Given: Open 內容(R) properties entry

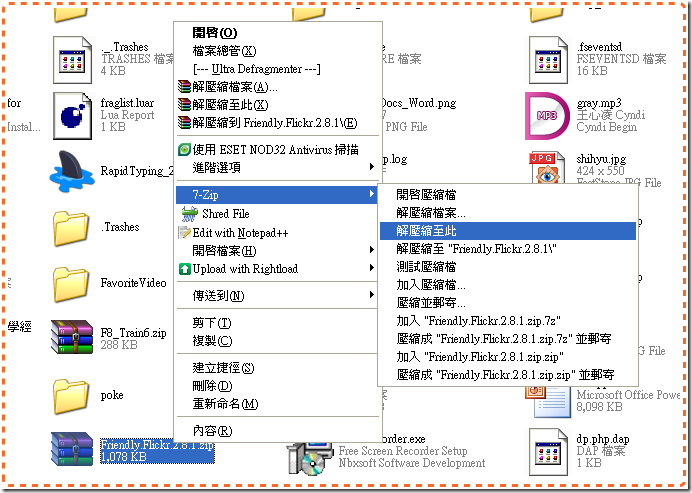Looking at the screenshot, I should [x=278, y=431].
